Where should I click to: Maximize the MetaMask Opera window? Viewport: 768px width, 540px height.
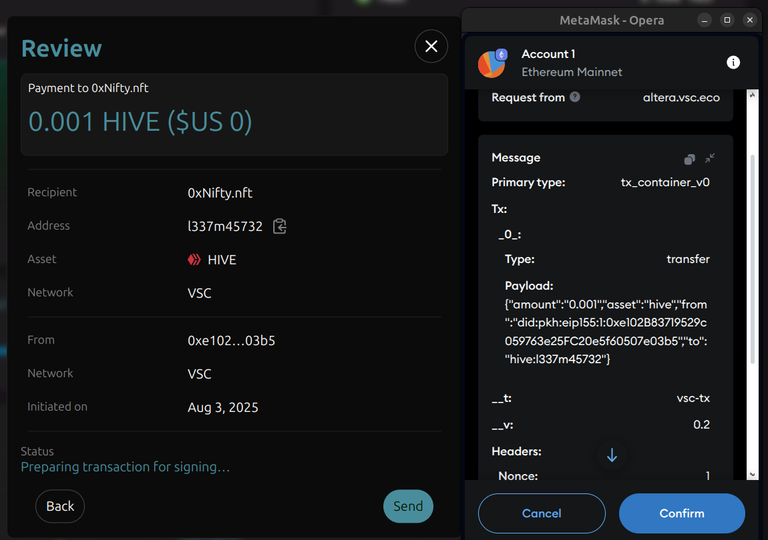(727, 20)
